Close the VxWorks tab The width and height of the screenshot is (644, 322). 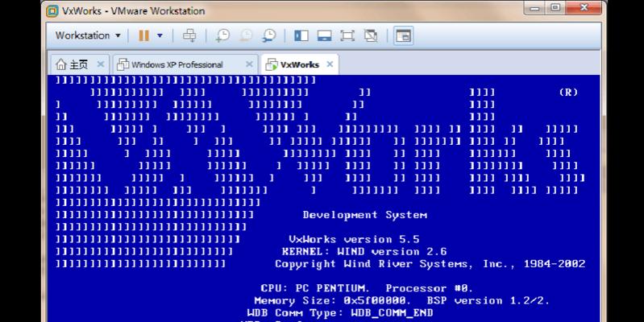click(330, 64)
